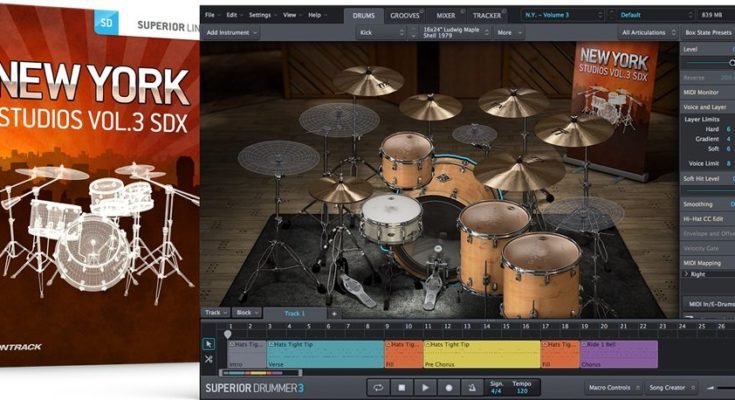This screenshot has height=400, width=735.
Task: Select the yellow Pre Chorus block
Action: click(x=482, y=354)
